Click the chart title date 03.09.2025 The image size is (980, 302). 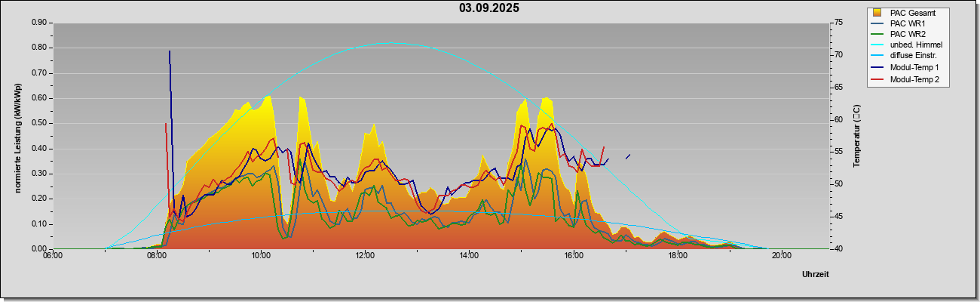(x=488, y=8)
